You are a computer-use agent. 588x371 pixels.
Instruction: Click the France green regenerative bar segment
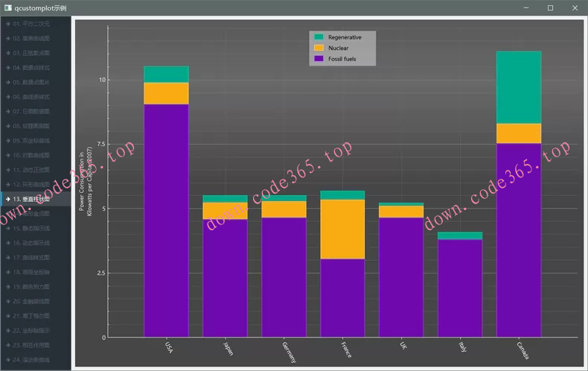(x=342, y=195)
